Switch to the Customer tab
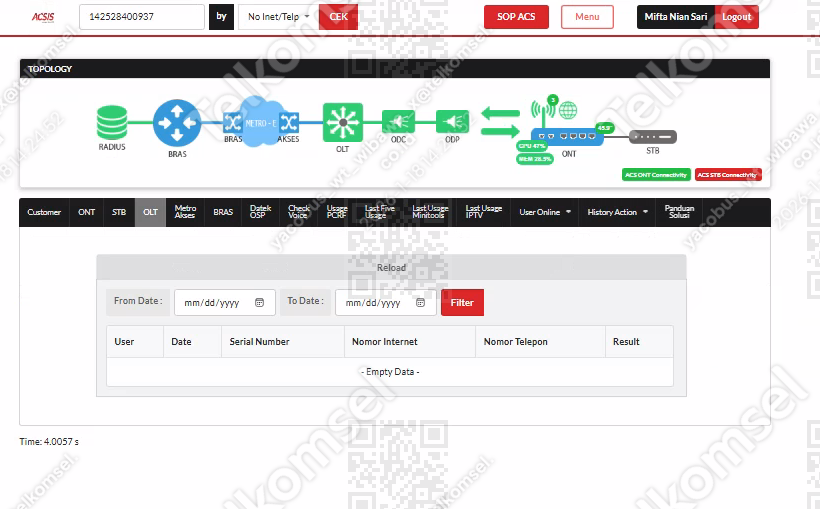The height and width of the screenshot is (509, 820). (44, 212)
